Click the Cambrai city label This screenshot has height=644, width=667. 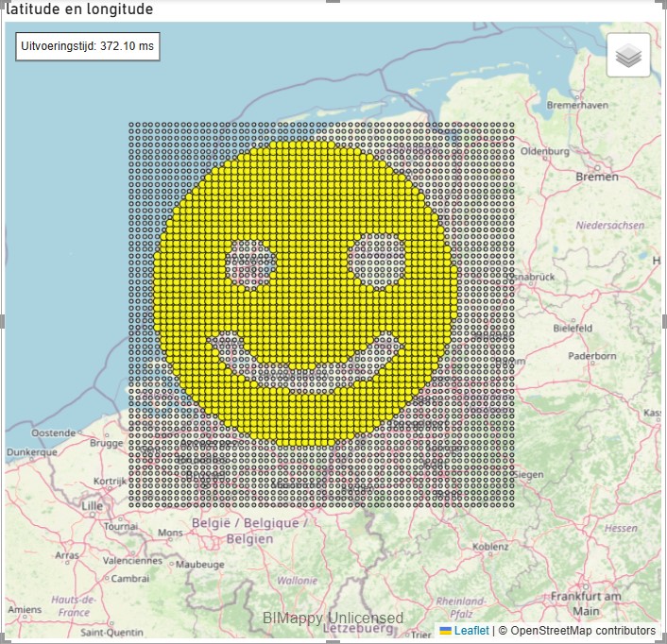click(x=130, y=579)
